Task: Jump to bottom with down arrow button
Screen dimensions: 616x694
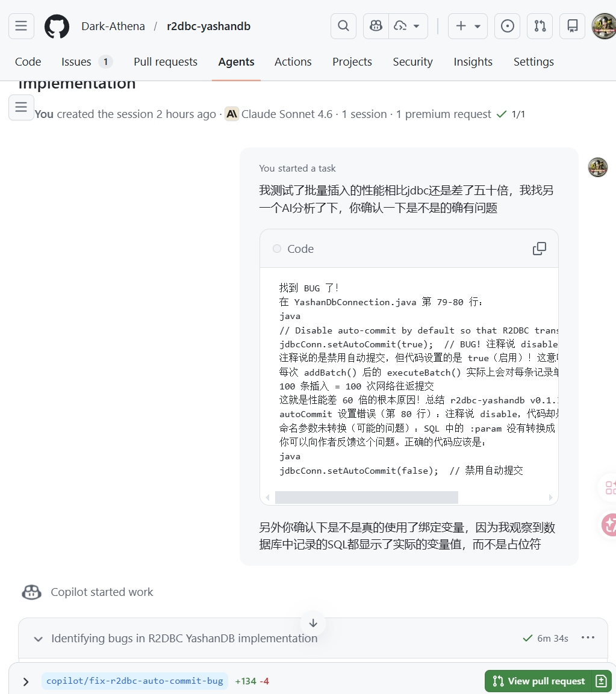Action: pos(313,623)
